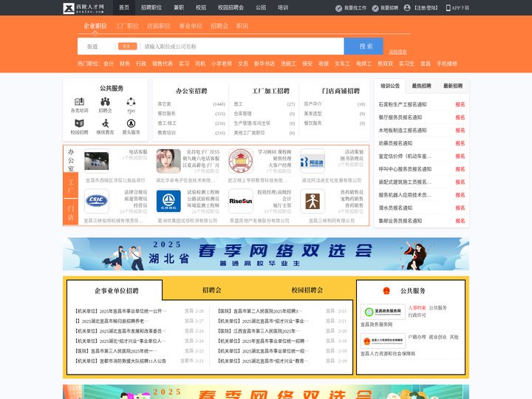Click the phone icon for APP下载
The image size is (532, 399).
(x=448, y=8)
